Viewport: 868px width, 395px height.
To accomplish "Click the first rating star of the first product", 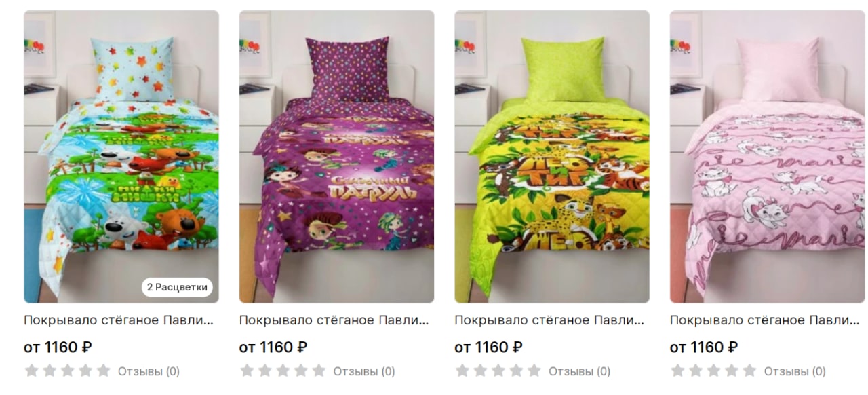I will (31, 371).
